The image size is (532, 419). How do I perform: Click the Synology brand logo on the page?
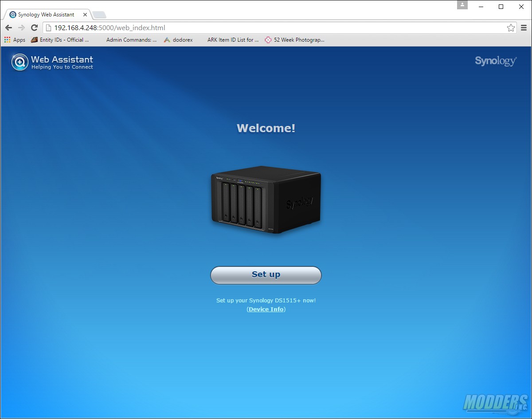(x=496, y=61)
